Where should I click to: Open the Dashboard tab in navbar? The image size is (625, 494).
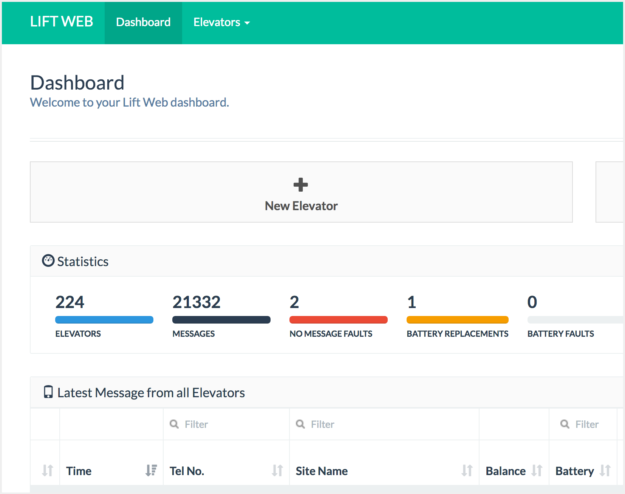pos(143,22)
